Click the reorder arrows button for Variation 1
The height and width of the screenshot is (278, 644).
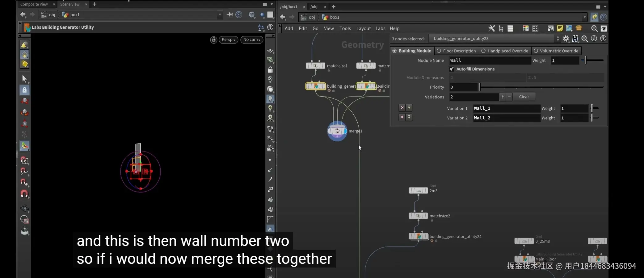(x=409, y=108)
